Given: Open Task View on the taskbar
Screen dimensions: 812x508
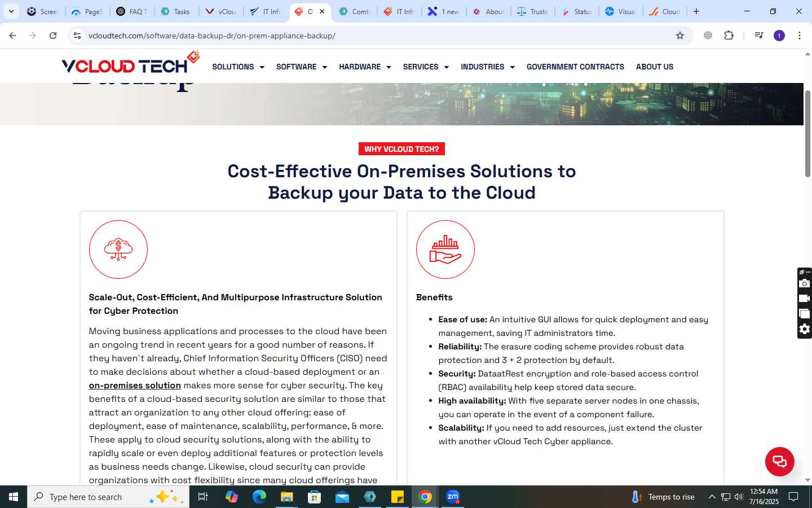Looking at the screenshot, I should click(x=203, y=497).
